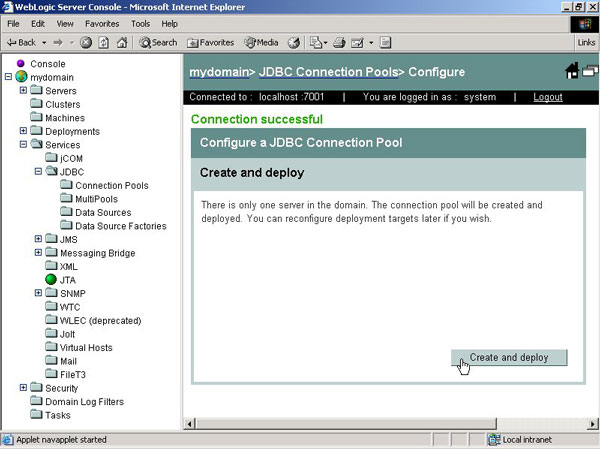
Task: Click the Stop loading icon
Action: 86,42
